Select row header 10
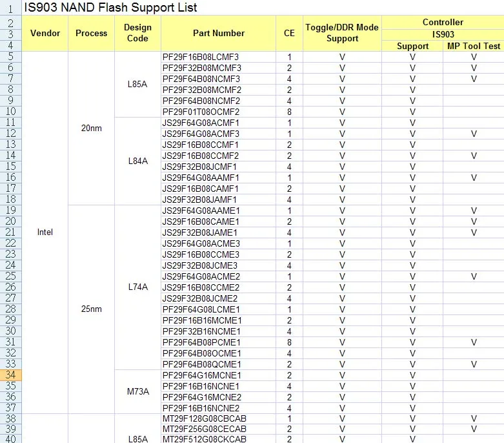The height and width of the screenshot is (443, 504). [x=10, y=112]
